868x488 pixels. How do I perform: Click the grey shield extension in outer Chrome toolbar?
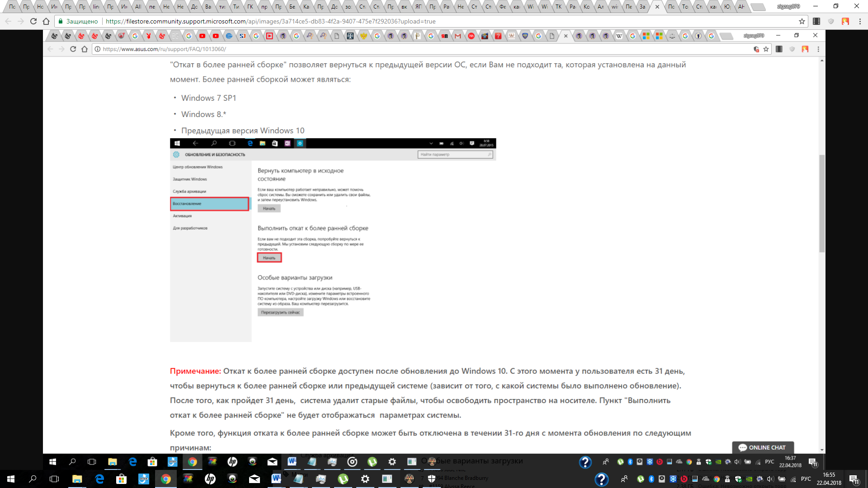[831, 21]
